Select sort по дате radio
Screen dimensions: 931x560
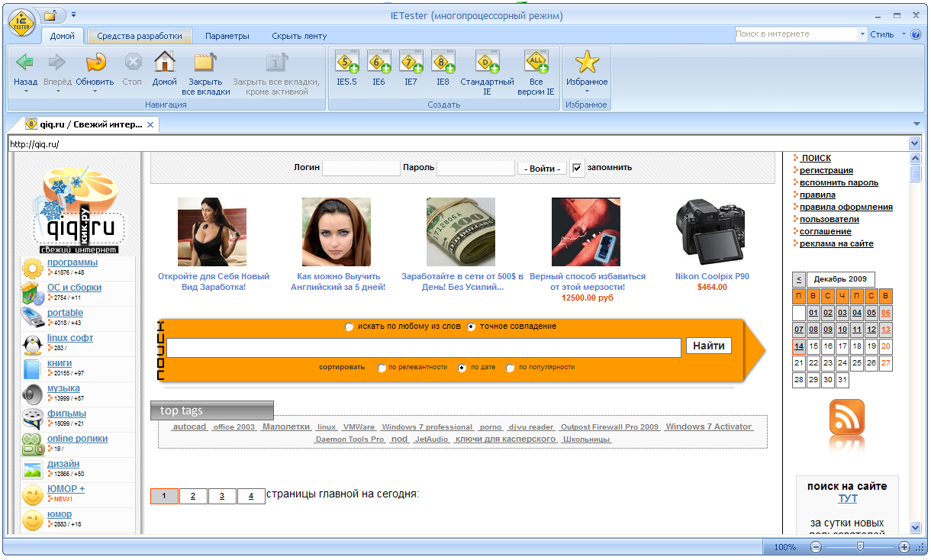(462, 368)
